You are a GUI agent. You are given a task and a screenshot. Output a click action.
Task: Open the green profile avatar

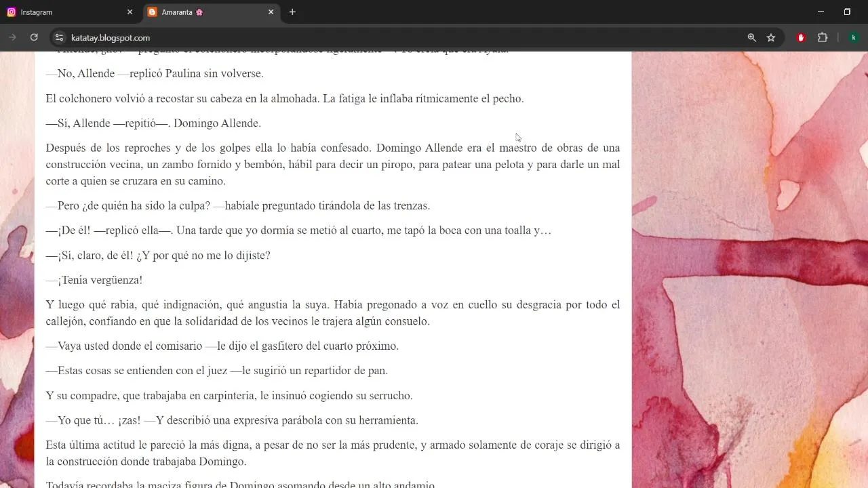pos(854,38)
